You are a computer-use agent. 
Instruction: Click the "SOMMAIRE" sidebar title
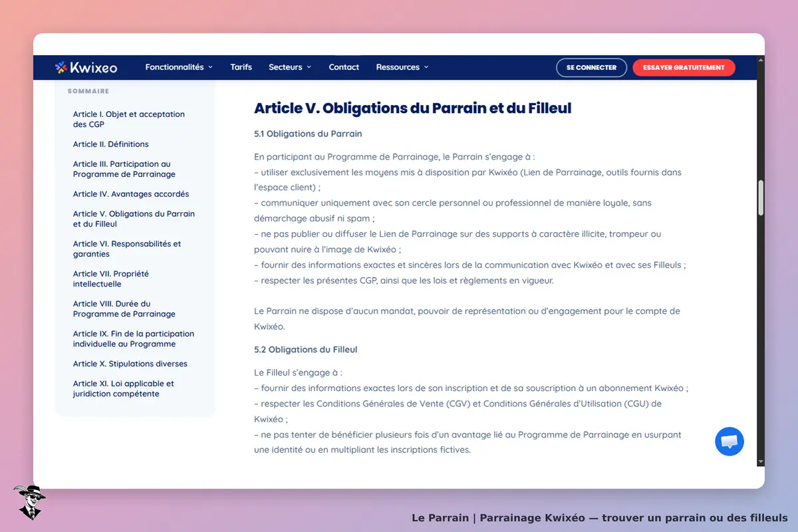point(88,91)
